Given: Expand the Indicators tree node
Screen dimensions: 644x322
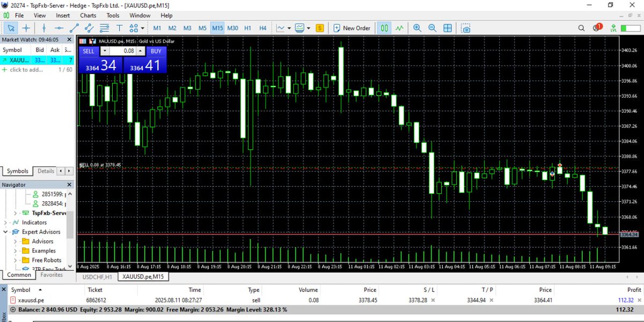Looking at the screenshot, I should click(x=6, y=222).
